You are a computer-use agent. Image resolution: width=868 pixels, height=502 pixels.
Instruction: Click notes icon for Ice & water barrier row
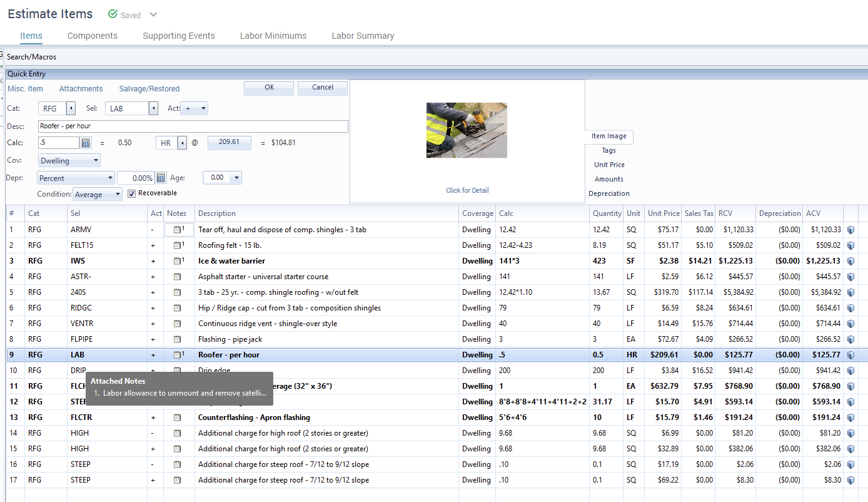coord(178,261)
